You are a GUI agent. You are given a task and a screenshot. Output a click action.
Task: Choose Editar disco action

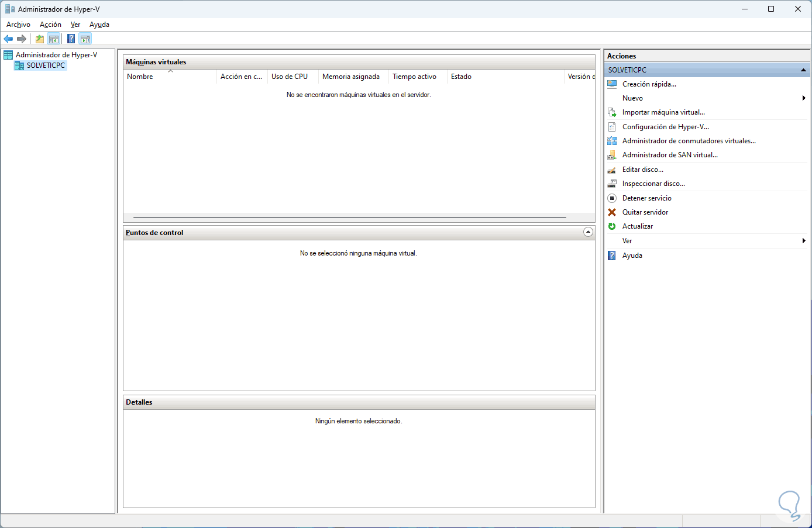643,170
